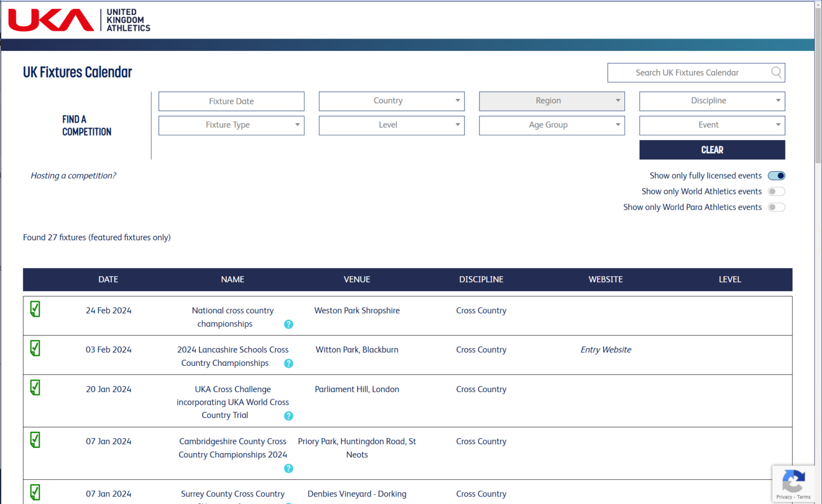Screen dimensions: 822x504
Task: Click help icon for Cambridgeshire County Championships
Action: pos(288,468)
